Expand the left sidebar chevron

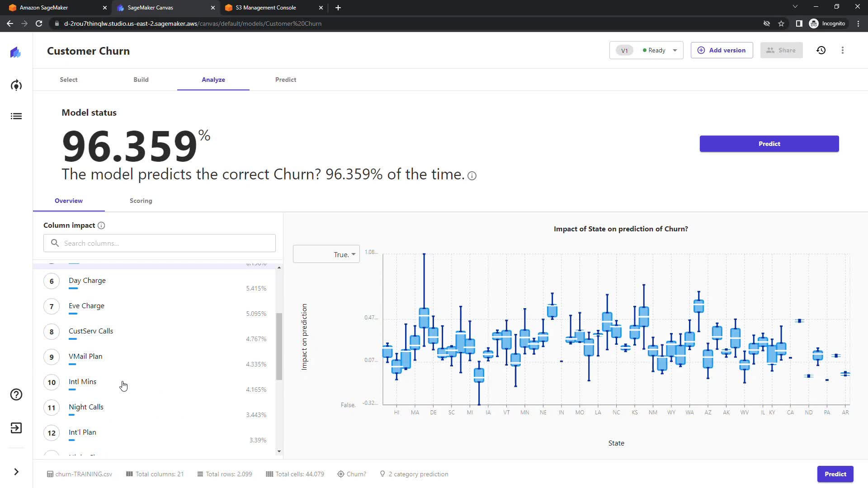pyautogui.click(x=16, y=472)
